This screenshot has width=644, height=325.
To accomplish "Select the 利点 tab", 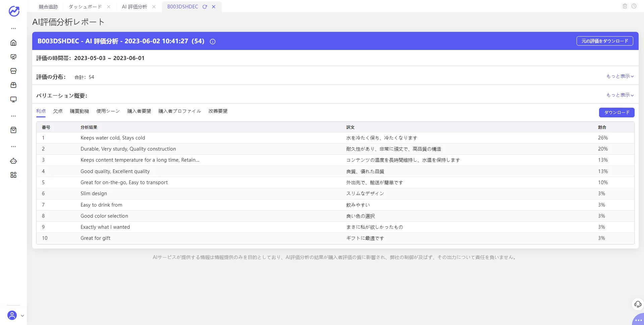I will [41, 111].
